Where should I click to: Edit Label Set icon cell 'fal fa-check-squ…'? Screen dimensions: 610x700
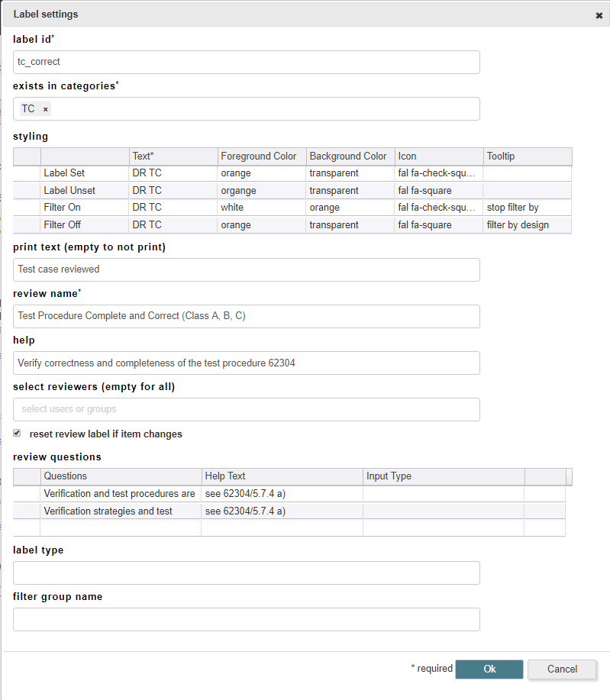coord(439,173)
